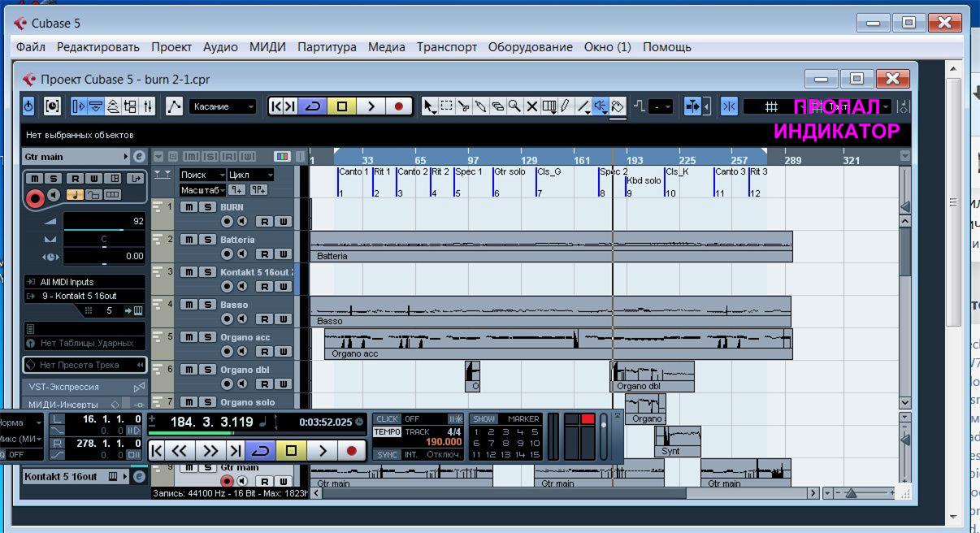Open the Цикл dropdown
This screenshot has height=533, width=980.
(x=250, y=175)
